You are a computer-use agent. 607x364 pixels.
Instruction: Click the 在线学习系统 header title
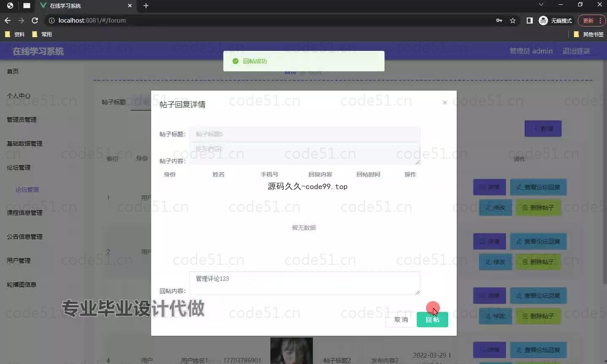point(38,51)
